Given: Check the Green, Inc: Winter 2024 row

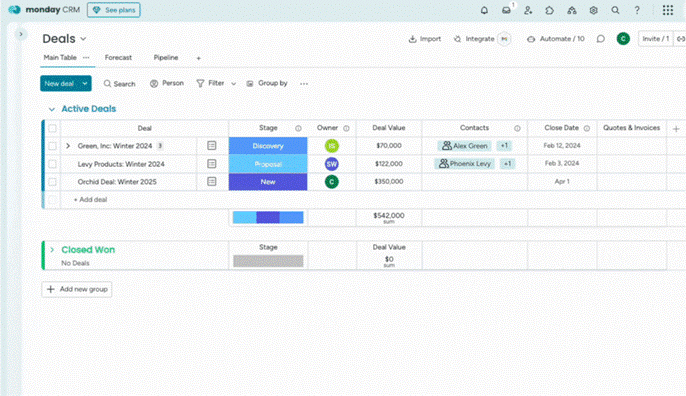Looking at the screenshot, I should click(x=52, y=146).
